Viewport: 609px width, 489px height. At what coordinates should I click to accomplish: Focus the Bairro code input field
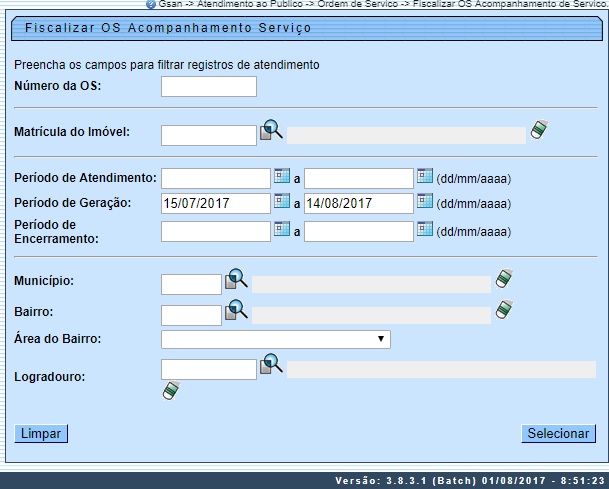click(x=191, y=315)
